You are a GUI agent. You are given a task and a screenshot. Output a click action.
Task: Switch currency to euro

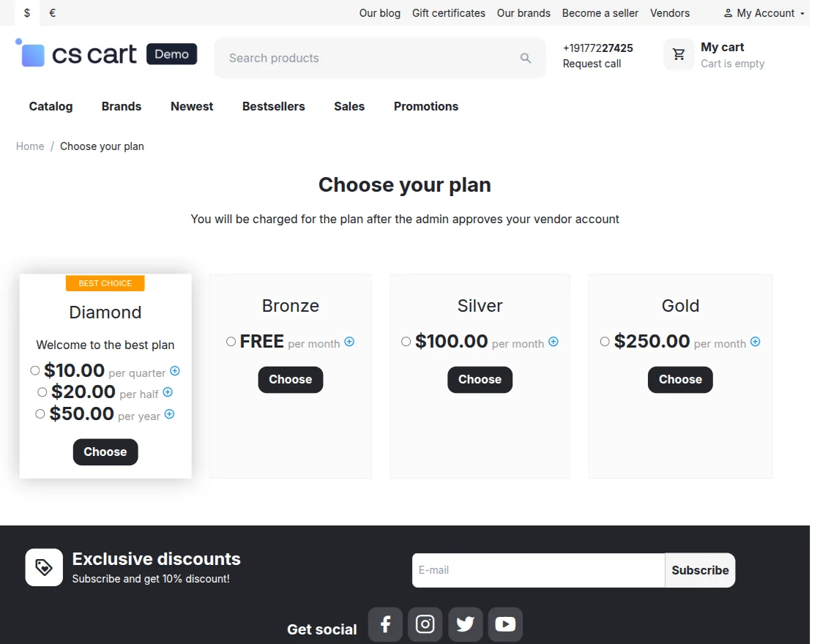click(x=52, y=12)
